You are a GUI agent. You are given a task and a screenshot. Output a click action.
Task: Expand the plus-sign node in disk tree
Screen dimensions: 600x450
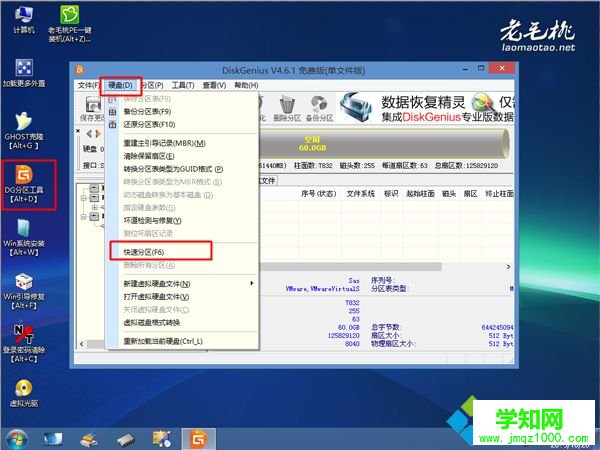pyautogui.click(x=94, y=207)
